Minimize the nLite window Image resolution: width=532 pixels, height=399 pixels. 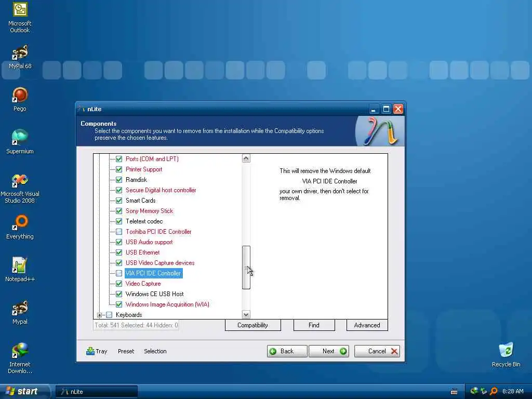(374, 109)
